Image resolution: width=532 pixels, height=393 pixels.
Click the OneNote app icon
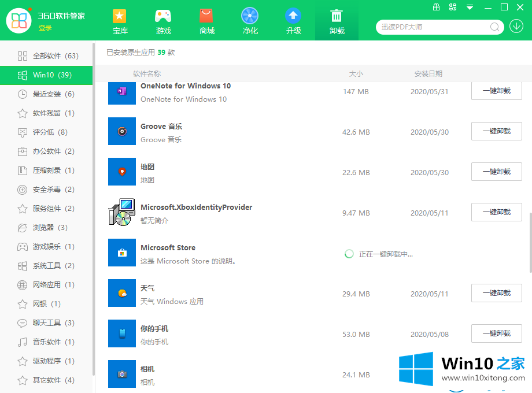click(122, 93)
